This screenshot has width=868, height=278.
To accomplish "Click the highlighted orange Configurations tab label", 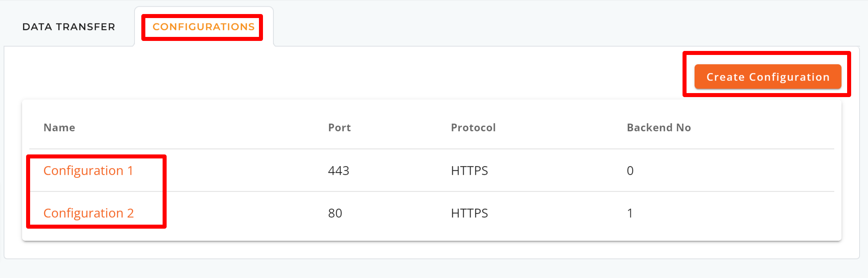I will coord(204,27).
